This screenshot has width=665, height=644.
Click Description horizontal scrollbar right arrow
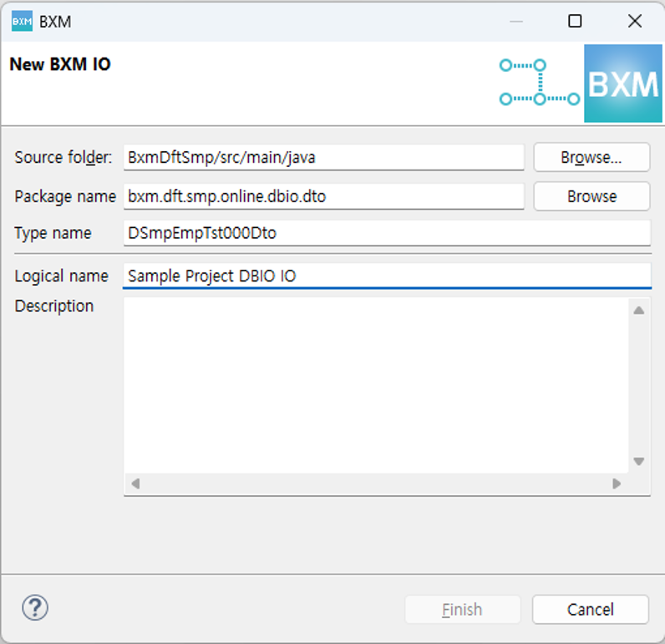pyautogui.click(x=617, y=484)
